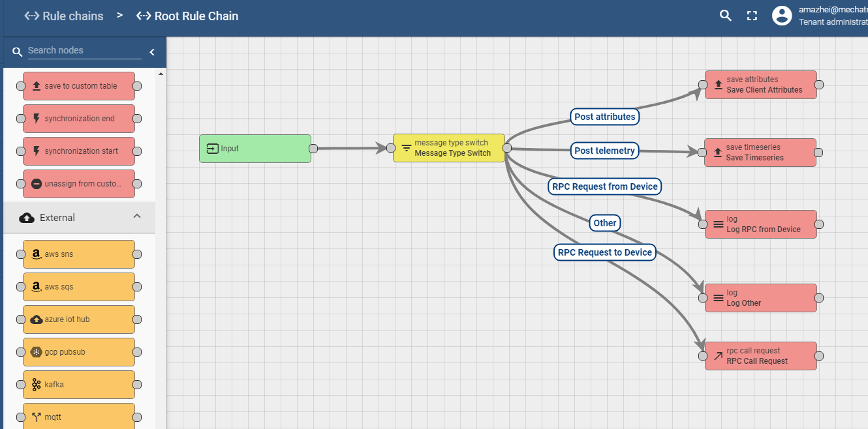
Task: Toggle fullscreen mode icon in header
Action: coord(752,16)
